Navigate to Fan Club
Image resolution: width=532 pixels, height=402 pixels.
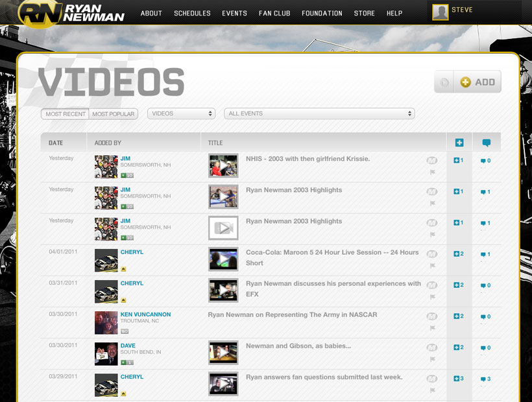tap(274, 13)
